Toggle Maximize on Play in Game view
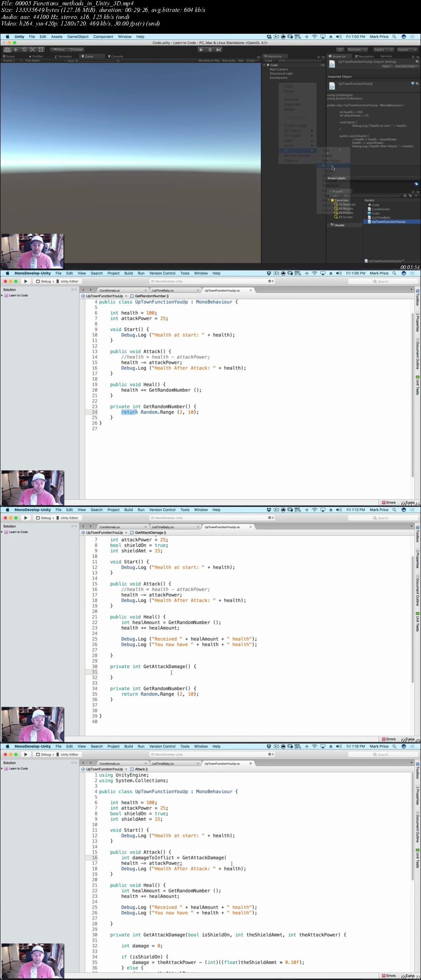 click(x=209, y=60)
